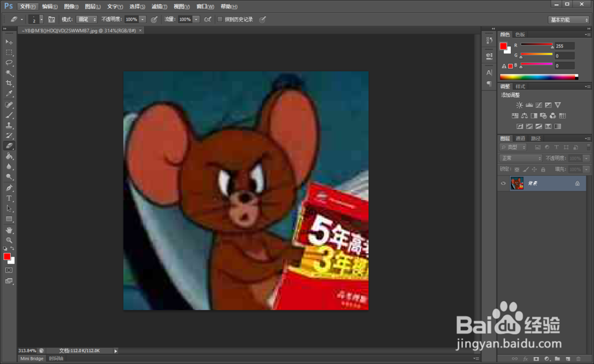Toggle lock all icon in Layers

(x=543, y=169)
